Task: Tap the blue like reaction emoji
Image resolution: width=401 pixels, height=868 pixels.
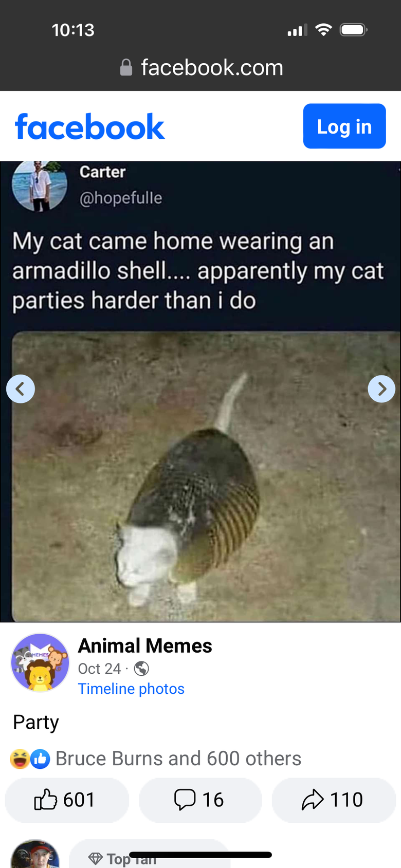Action: point(40,759)
